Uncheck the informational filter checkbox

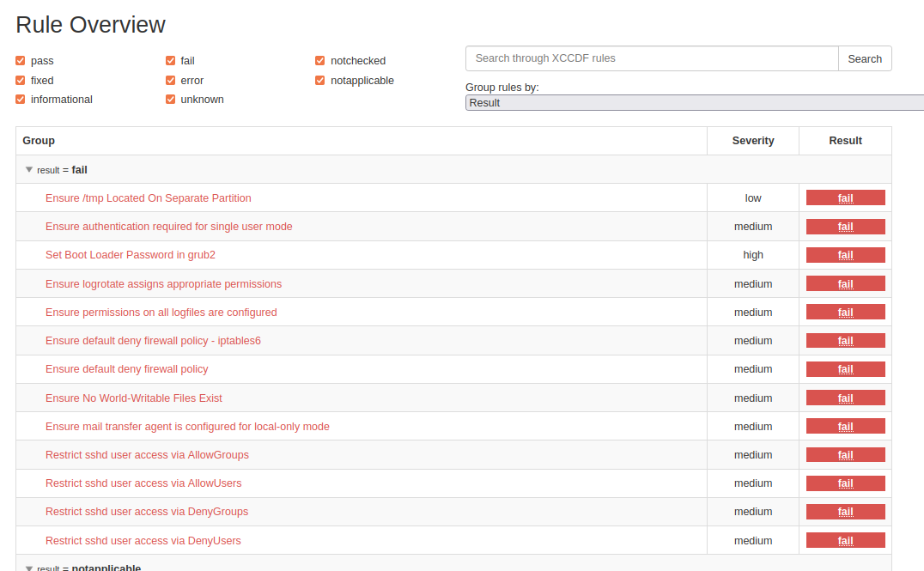(21, 100)
